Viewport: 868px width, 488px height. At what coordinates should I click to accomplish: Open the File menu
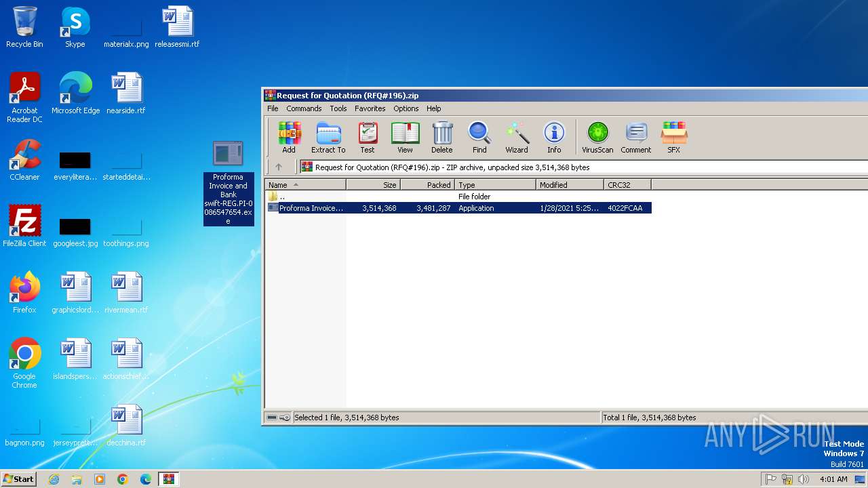coord(273,108)
